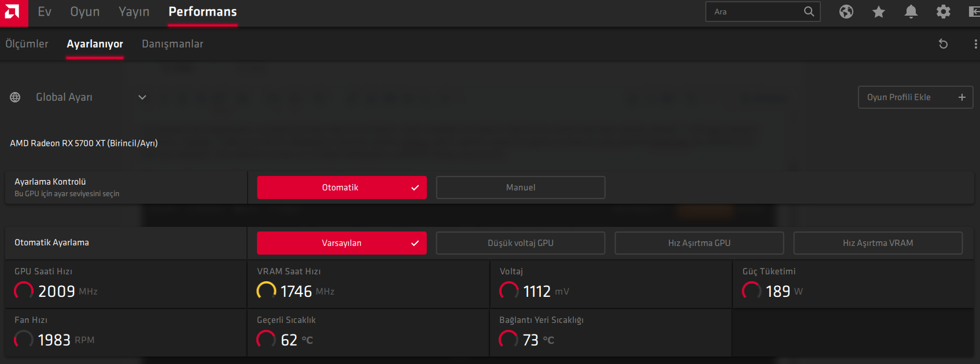This screenshot has height=364, width=980.
Task: Click the AMD Radeon RX 5700 XT label
Action: point(84,143)
